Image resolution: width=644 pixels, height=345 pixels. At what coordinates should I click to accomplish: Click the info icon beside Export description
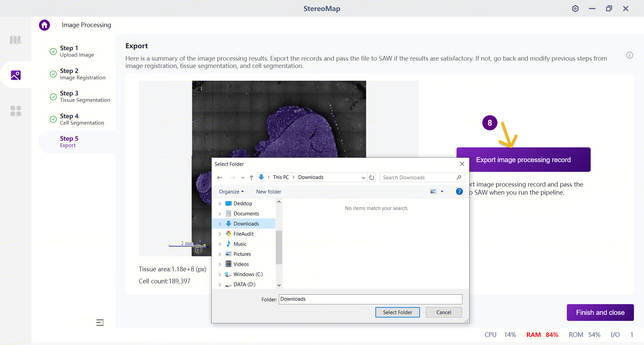[x=630, y=55]
